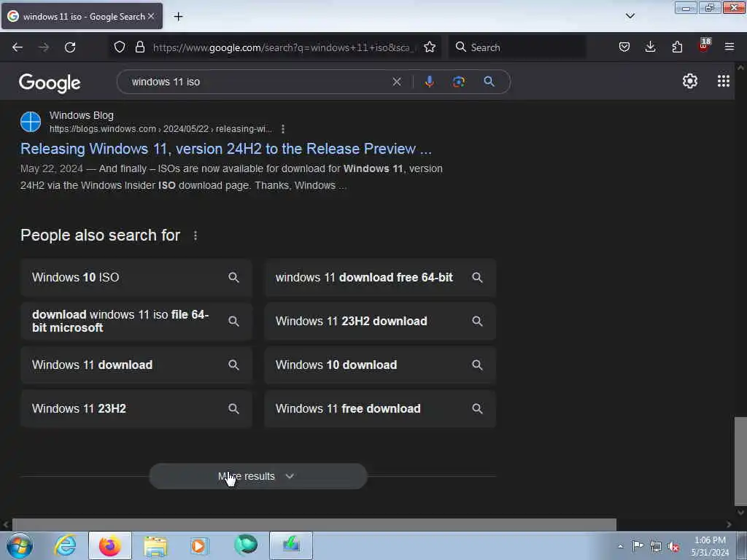Select Windows 11 free download suggestion
The image size is (747, 560).
click(380, 409)
